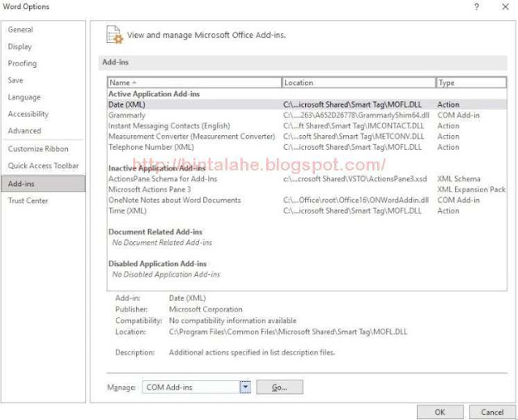This screenshot has width=518, height=420.
Task: Click the Cancel button
Action: point(492,412)
